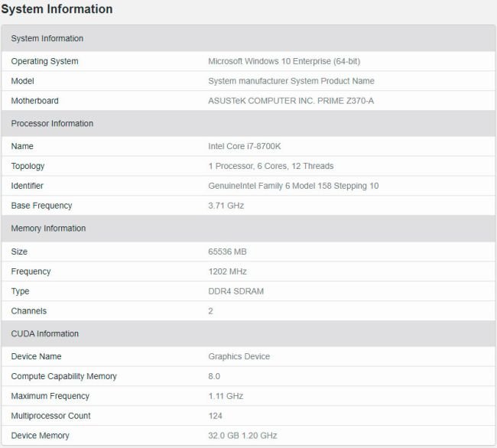The height and width of the screenshot is (448, 497).
Task: Click the memory 'Frequency' label
Action: [x=31, y=271]
